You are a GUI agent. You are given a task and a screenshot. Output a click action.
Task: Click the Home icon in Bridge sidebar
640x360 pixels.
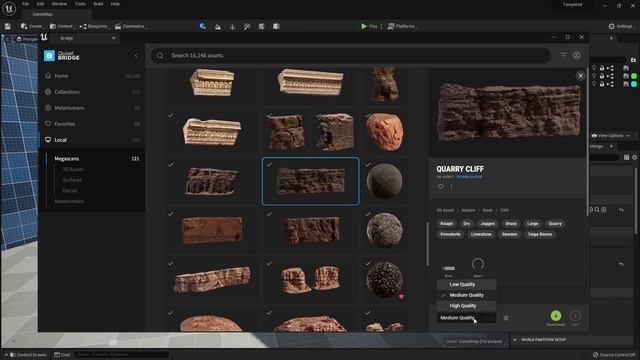point(48,76)
